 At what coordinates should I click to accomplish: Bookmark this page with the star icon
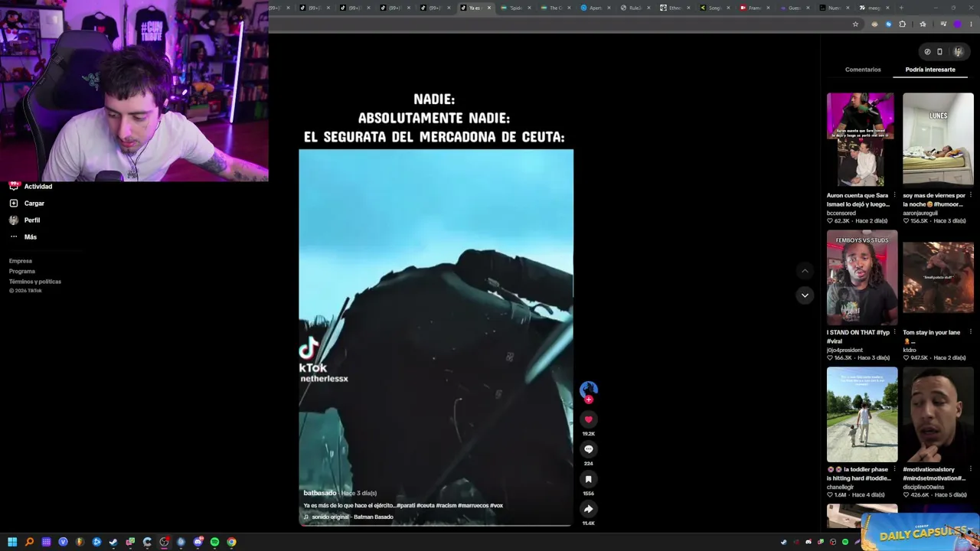[855, 24]
